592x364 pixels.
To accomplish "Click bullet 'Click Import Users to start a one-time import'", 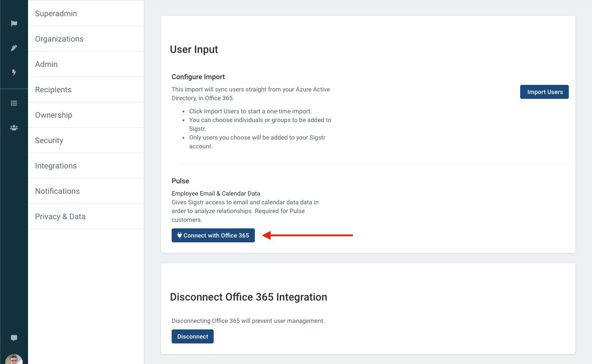I will coord(250,111).
